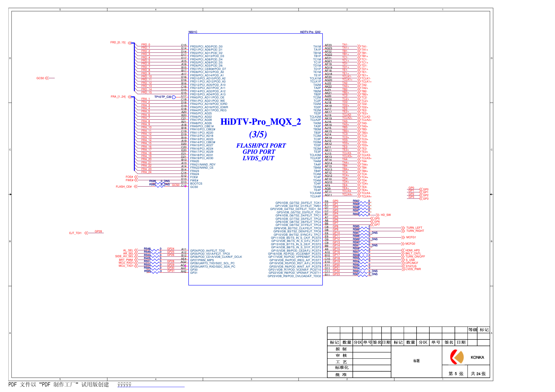
Task: Click pin name GP27/PWM_MIPS
Action: (x=202, y=260)
